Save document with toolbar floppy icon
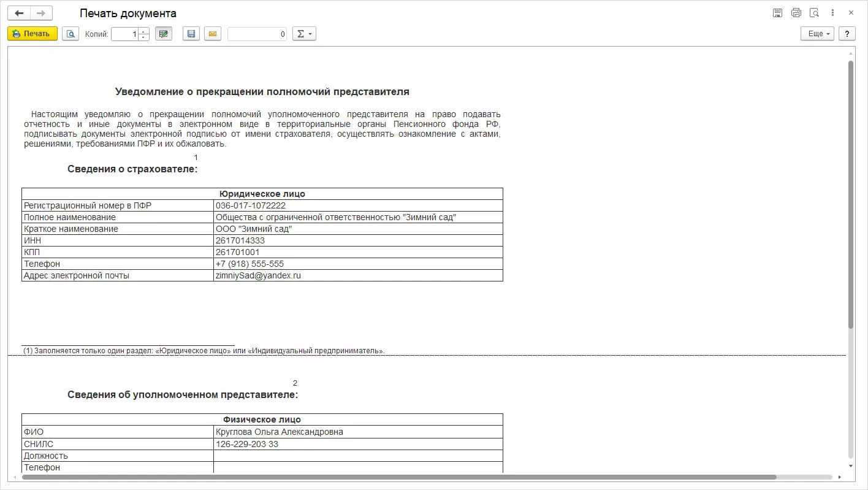The image size is (868, 490). pyautogui.click(x=191, y=34)
